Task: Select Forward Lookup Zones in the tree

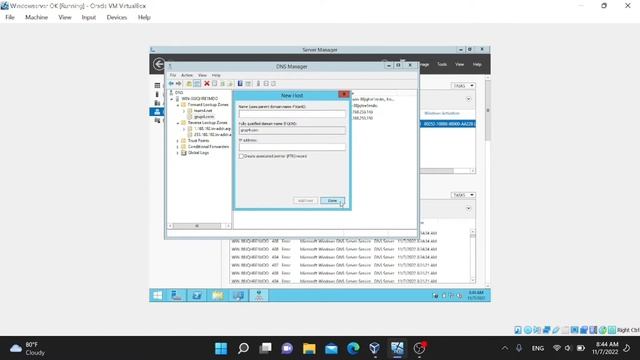Action: click(x=208, y=105)
